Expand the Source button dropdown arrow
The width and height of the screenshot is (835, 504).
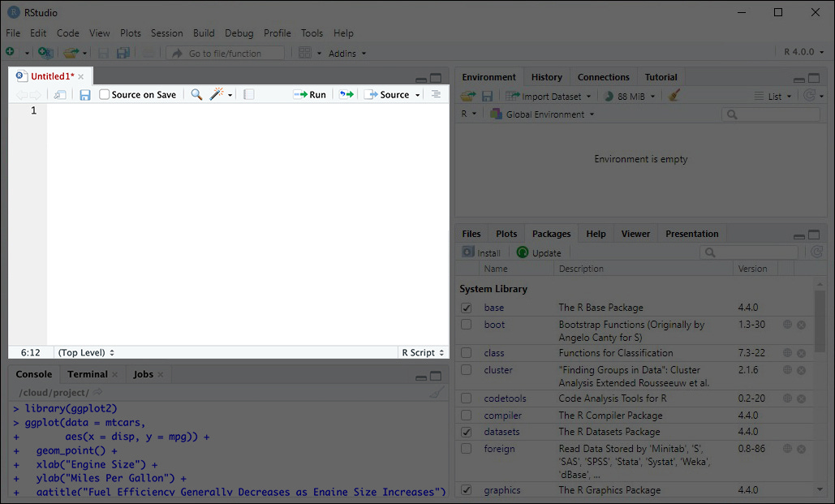[417, 95]
